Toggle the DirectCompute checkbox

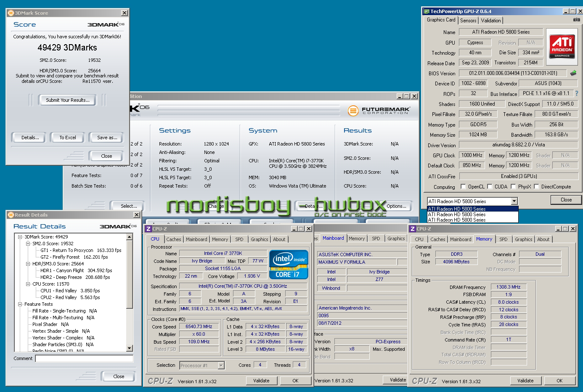(x=536, y=187)
